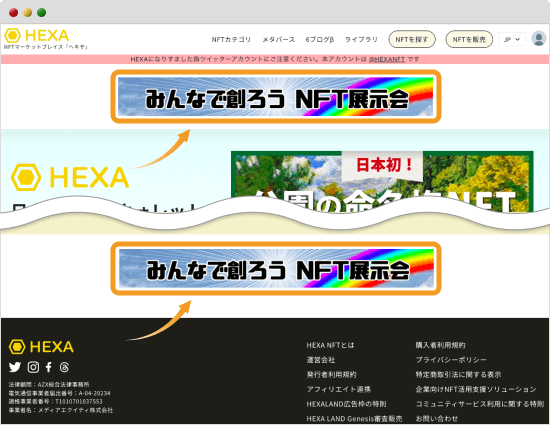Expand the JP language dropdown
The image size is (550, 425).
512,40
